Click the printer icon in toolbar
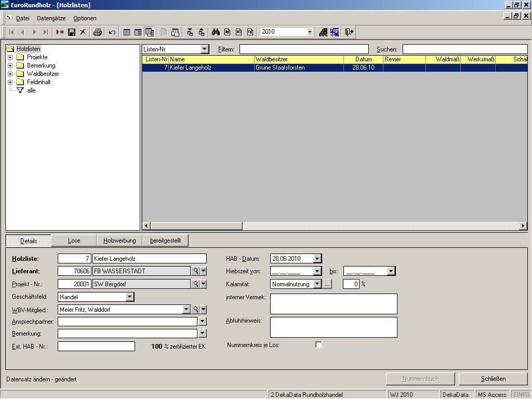 click(97, 32)
